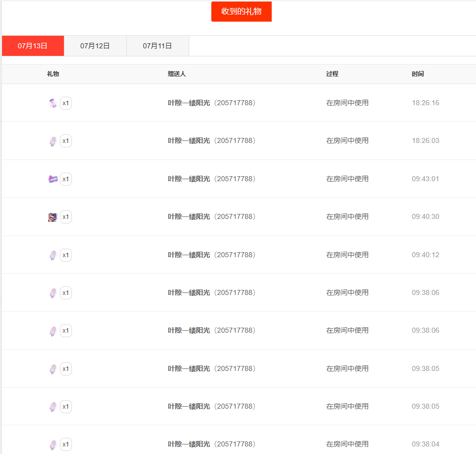Click the time 18:26:16
476x454 pixels.
(425, 103)
